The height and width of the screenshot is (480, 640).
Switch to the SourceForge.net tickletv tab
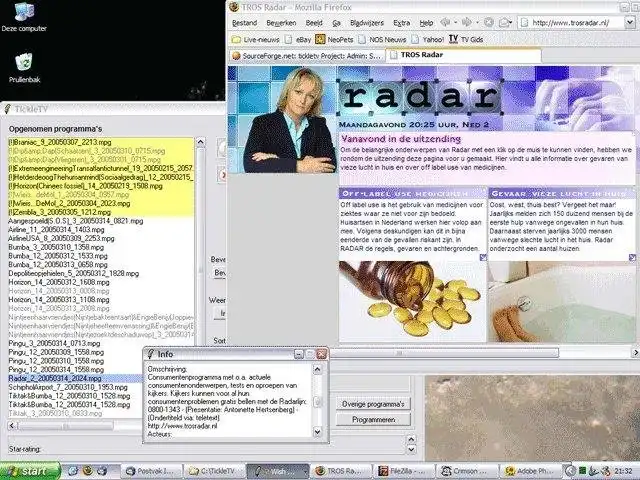pos(306,56)
